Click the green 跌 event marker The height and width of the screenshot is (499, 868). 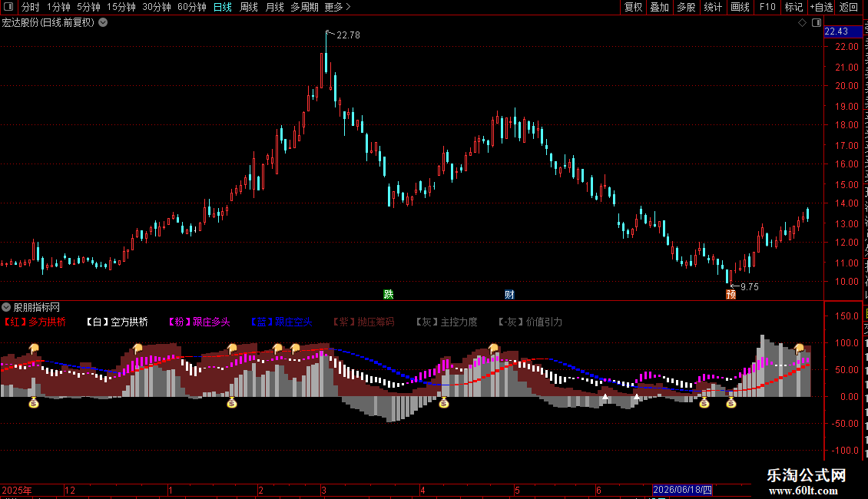(389, 294)
